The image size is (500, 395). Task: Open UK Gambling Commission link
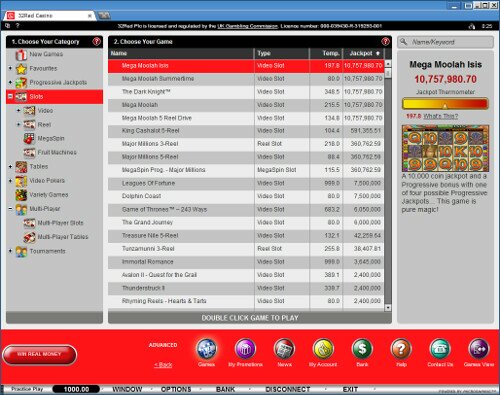tap(247, 26)
